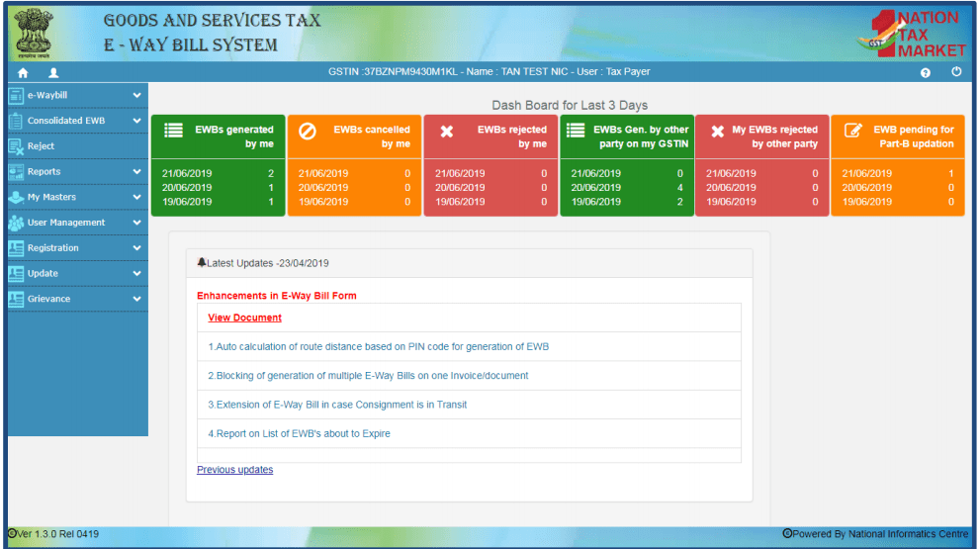This screenshot has width=980, height=549.
Task: Click the cancel icon on EWBs cancelled card
Action: click(x=307, y=131)
